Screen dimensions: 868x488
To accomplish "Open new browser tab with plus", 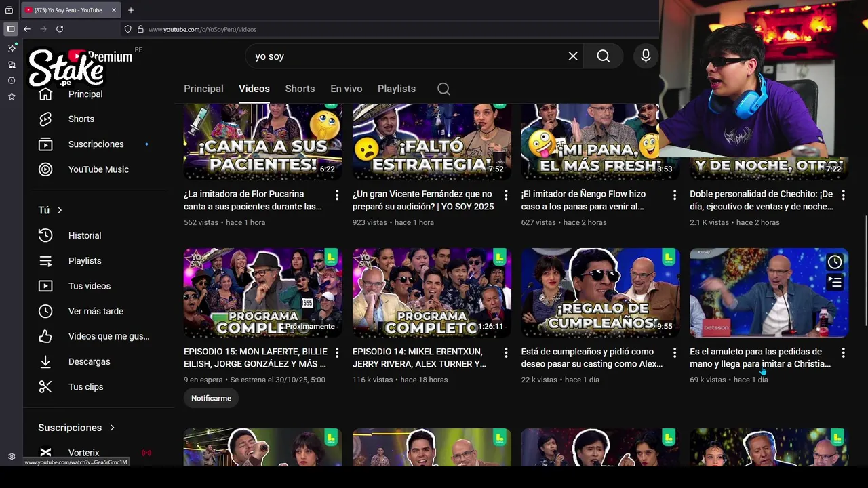I will 131,10.
